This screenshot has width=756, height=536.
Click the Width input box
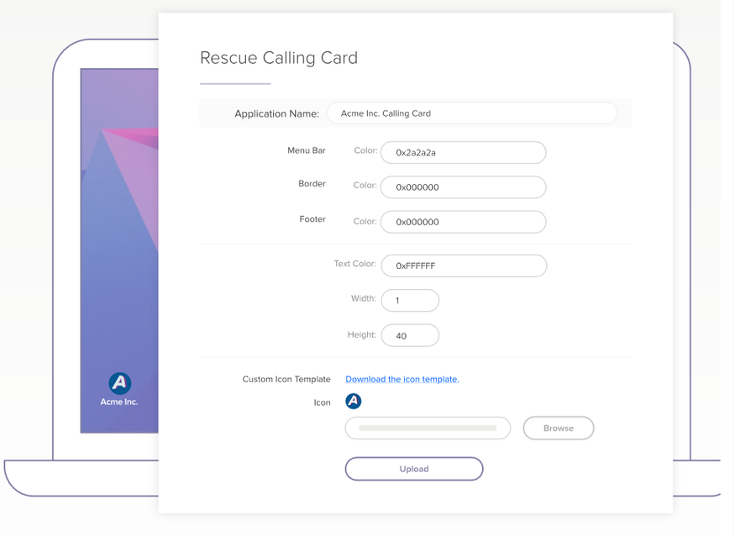pyautogui.click(x=410, y=300)
